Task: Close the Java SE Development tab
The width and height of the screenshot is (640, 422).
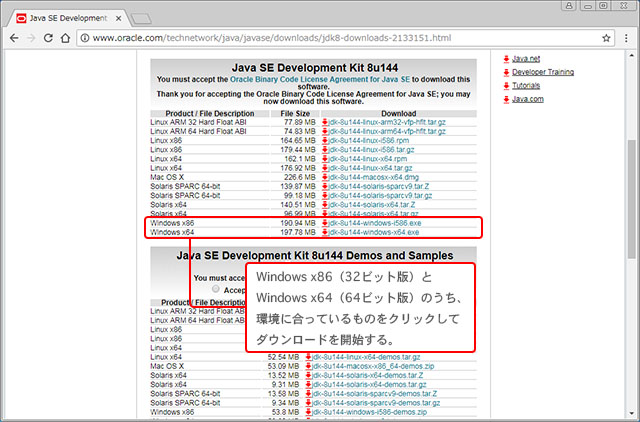Action: (118, 18)
